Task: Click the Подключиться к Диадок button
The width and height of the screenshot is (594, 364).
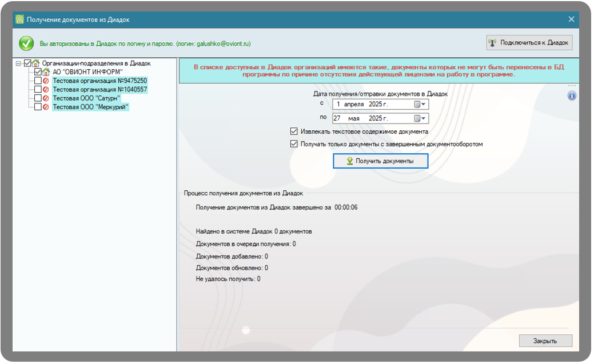Action: coord(529,43)
